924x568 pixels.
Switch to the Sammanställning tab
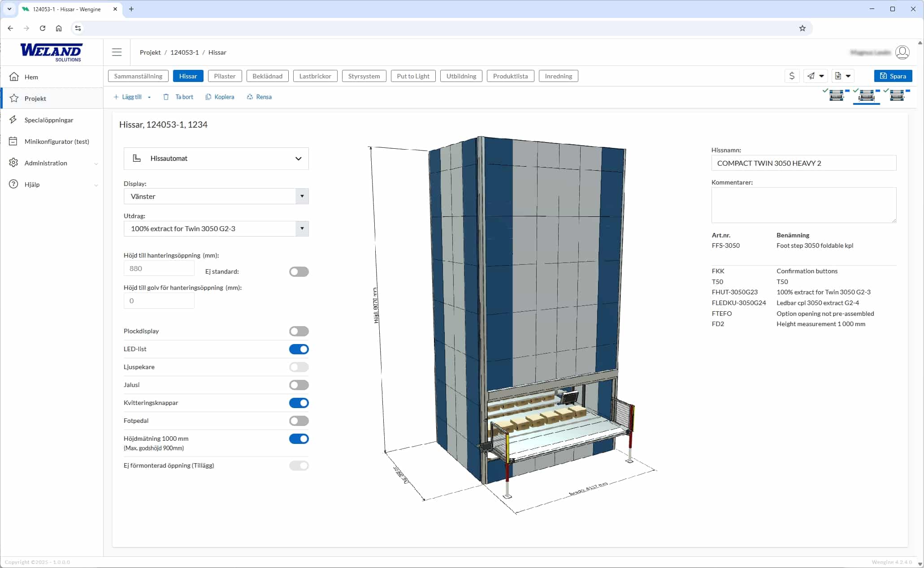pos(138,76)
